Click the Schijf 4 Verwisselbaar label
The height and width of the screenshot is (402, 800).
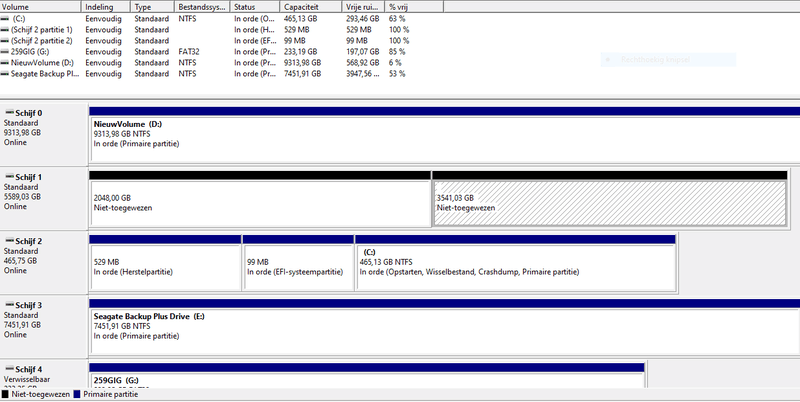pos(27,380)
